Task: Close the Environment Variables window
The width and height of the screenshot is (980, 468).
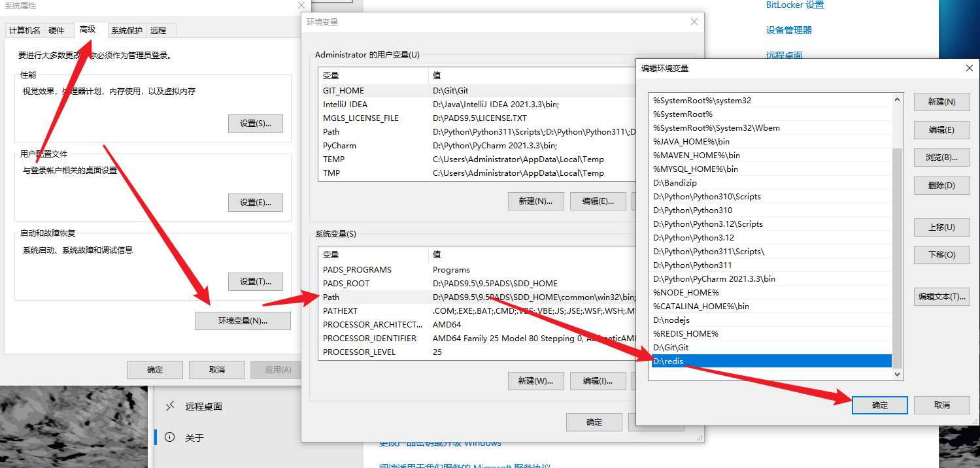Action: (x=694, y=22)
